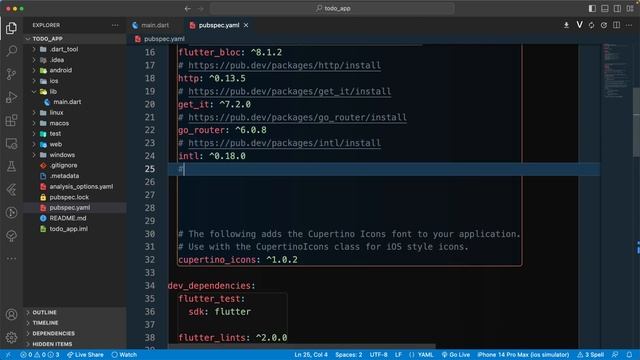Expand the OUTLINE section
This screenshot has height=360, width=640.
(75, 312)
